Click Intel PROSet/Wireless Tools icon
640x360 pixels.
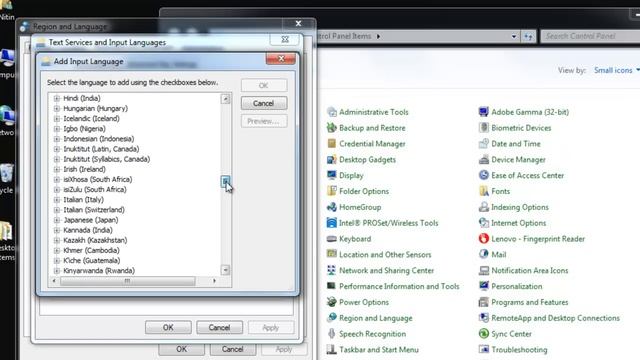coord(331,223)
